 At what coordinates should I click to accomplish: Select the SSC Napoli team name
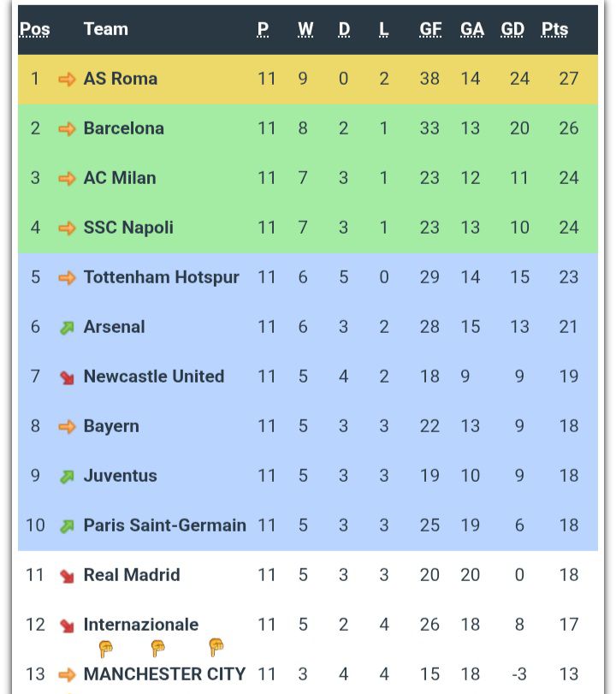[x=128, y=228]
